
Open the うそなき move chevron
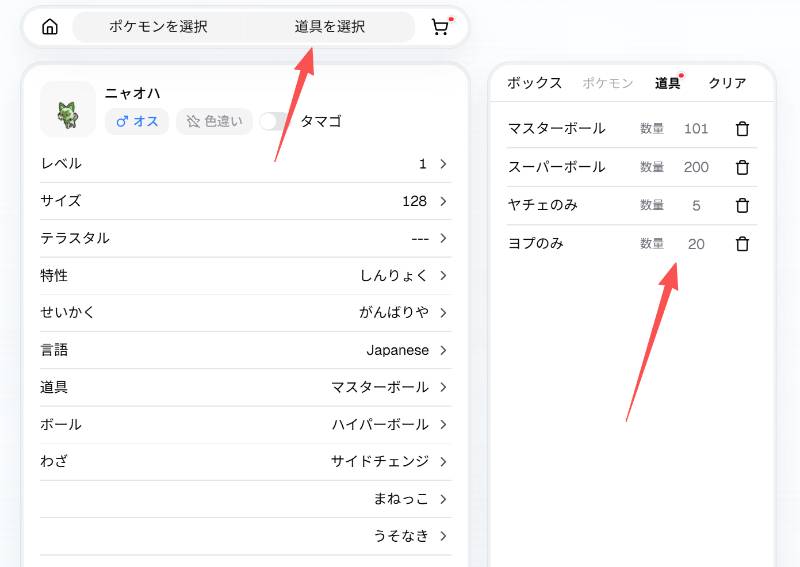443,536
